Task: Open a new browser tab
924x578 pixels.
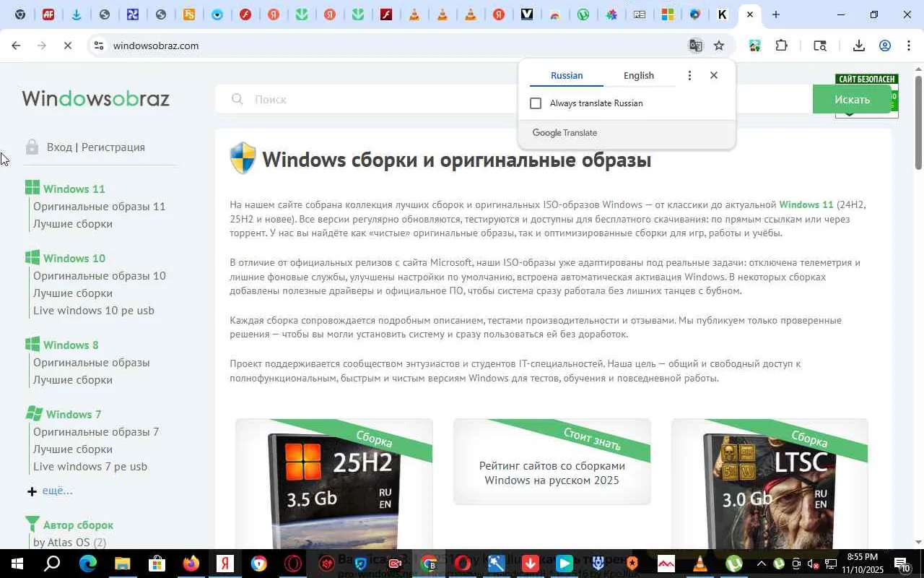Action: 776,14
